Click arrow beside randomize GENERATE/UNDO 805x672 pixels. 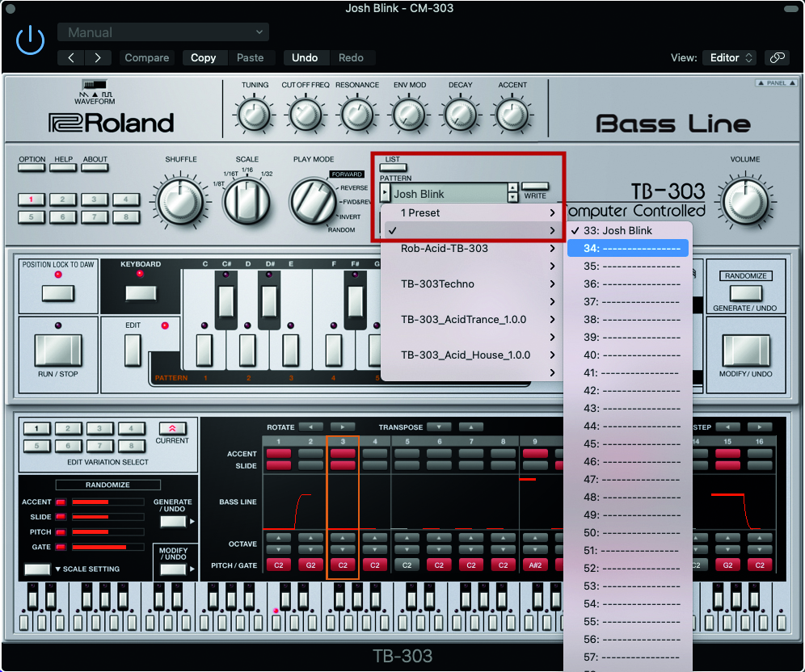point(192,521)
